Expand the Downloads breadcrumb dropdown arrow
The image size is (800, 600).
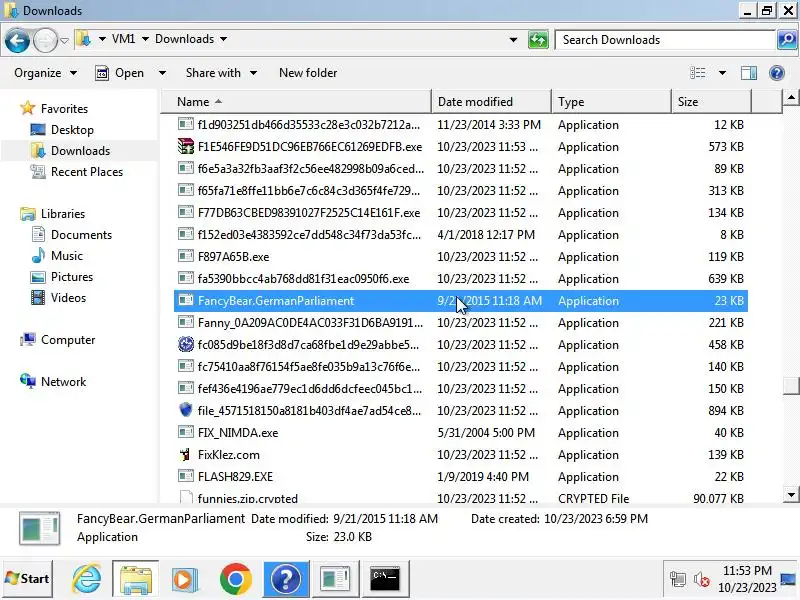coord(223,39)
